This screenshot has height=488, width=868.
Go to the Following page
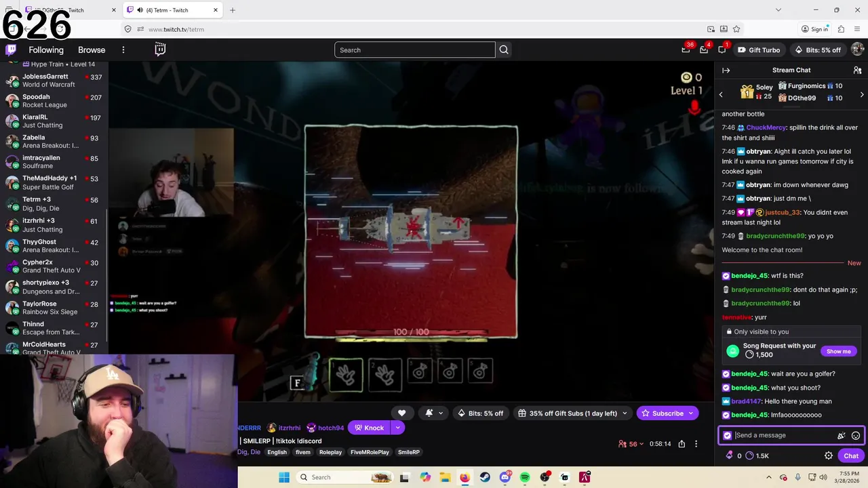point(46,49)
